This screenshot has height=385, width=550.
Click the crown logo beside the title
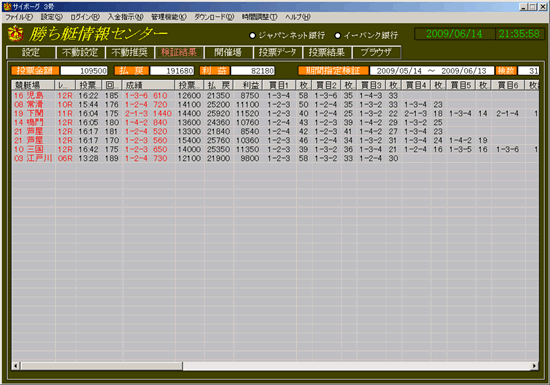tap(16, 34)
